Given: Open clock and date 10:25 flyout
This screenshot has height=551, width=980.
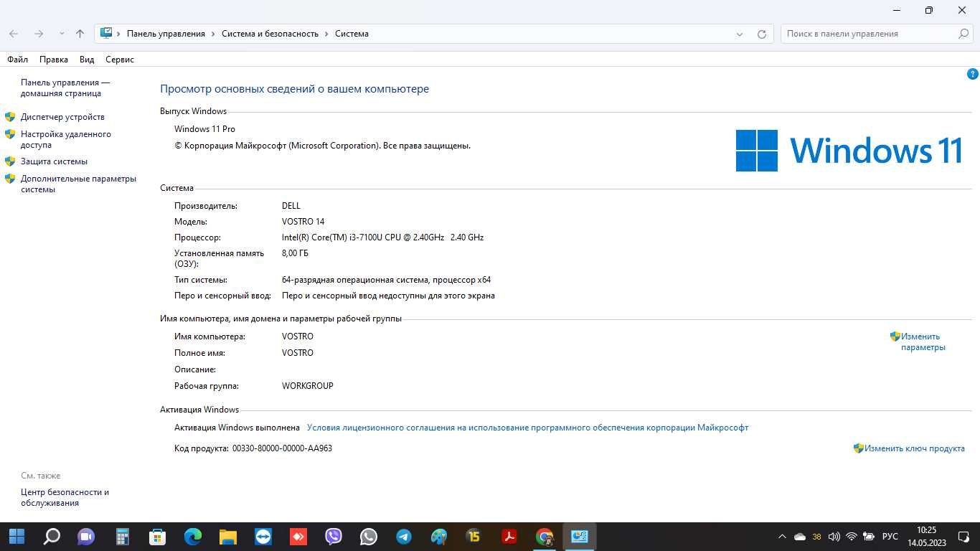Looking at the screenshot, I should point(927,537).
